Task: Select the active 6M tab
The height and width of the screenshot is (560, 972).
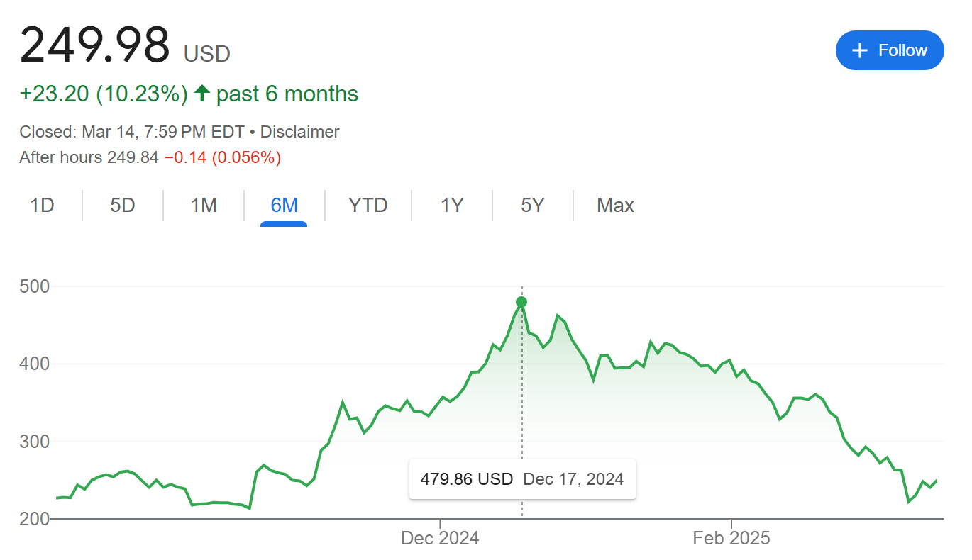Action: 284,206
